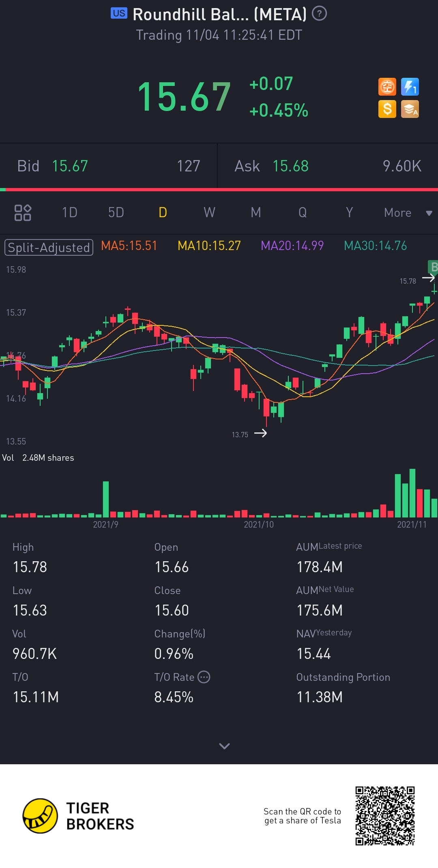Select the W weekly chart tab
438x868 pixels.
click(x=209, y=212)
